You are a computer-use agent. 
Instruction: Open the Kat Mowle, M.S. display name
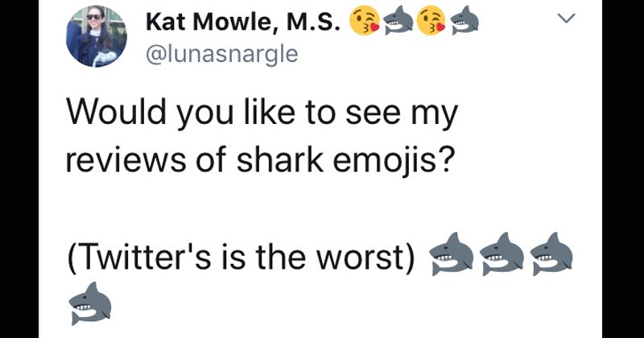242,23
